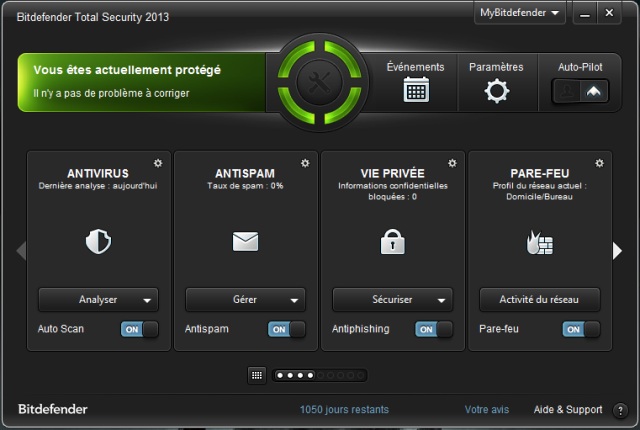Open the grid overview of all modules
This screenshot has height=430, width=640.
point(257,375)
